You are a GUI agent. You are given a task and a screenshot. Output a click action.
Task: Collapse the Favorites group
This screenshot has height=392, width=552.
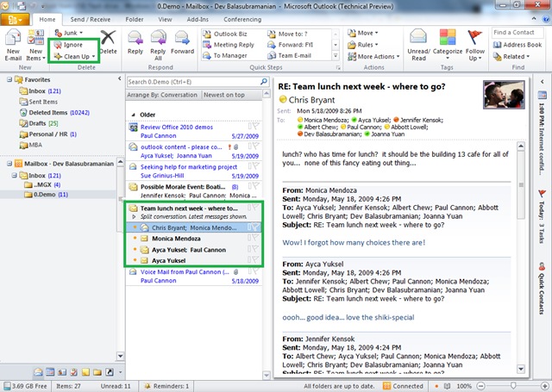(9, 80)
